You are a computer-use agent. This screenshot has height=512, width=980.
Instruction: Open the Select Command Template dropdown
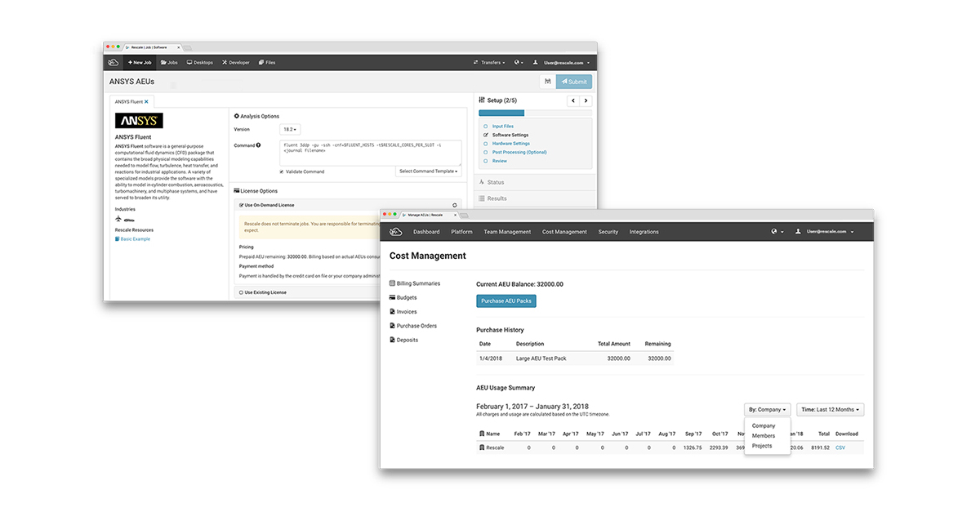[428, 171]
